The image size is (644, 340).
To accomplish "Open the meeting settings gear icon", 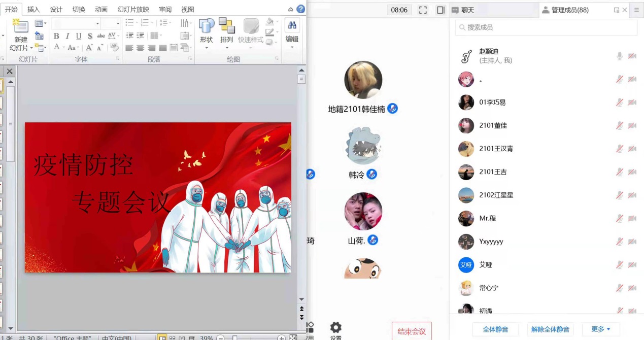I will click(336, 328).
